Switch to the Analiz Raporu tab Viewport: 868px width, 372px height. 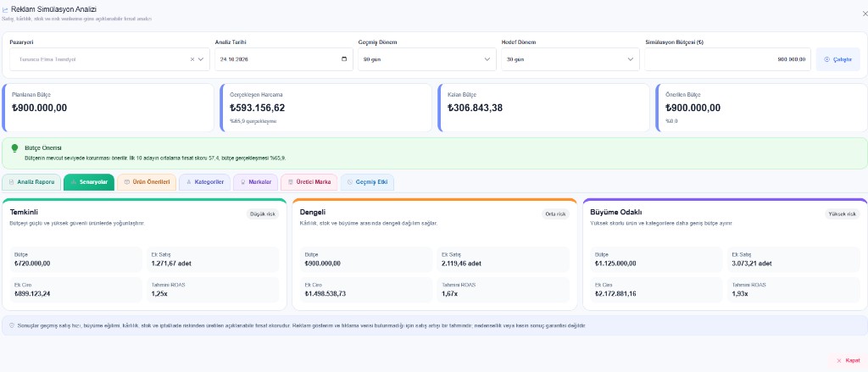click(31, 182)
